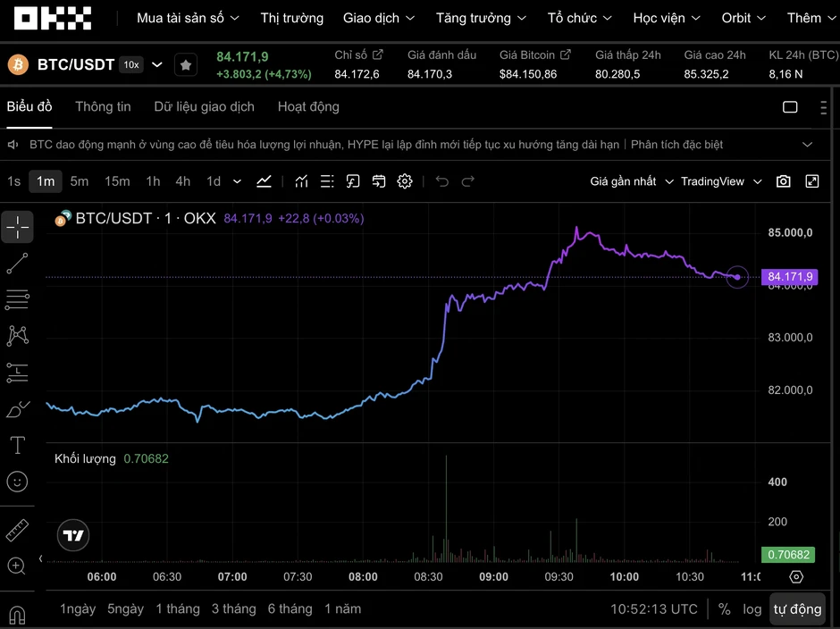The image size is (840, 629).
Task: Open the Tổ chức menu
Action: 580,18
